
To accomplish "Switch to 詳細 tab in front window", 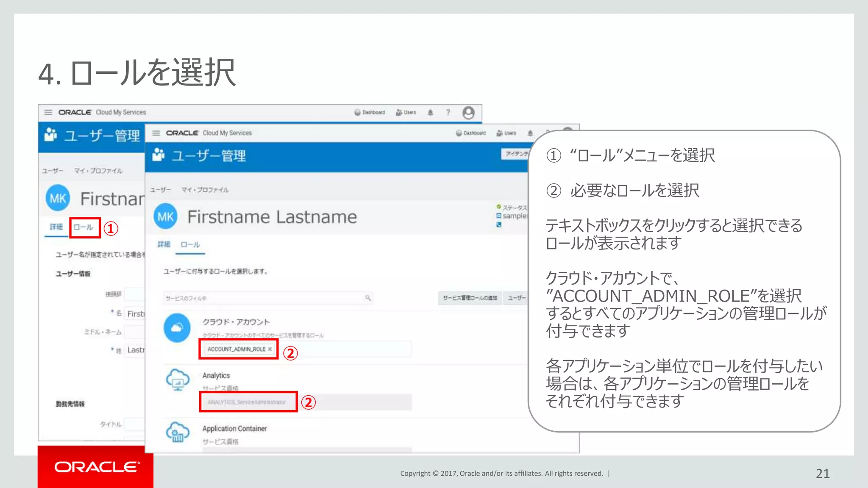I will (x=164, y=244).
